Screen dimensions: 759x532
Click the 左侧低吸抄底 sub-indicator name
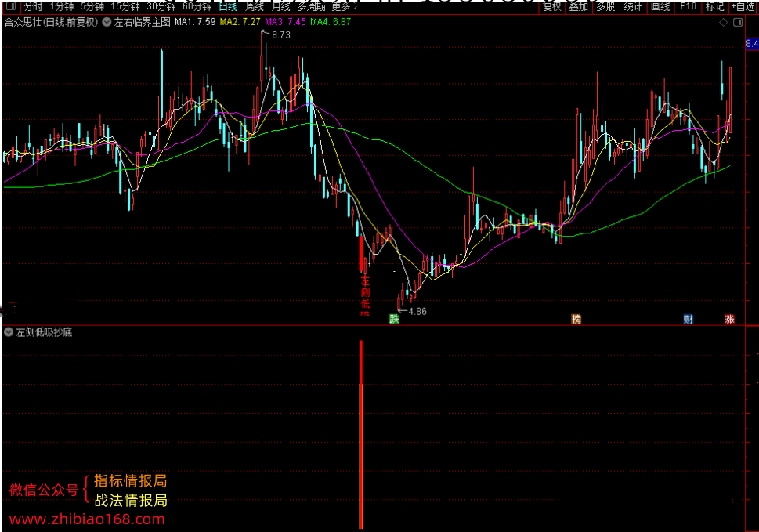(44, 332)
